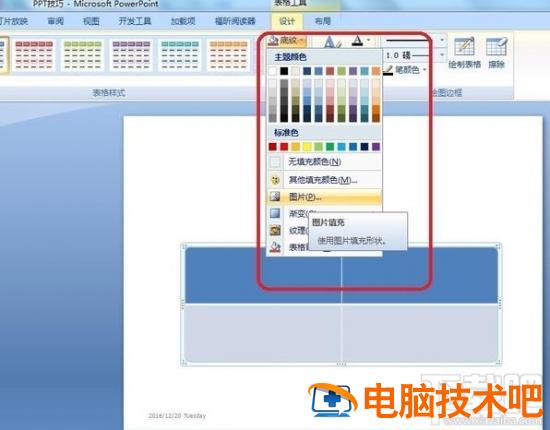Pick the black theme color swatch
Viewport: 550px width, 430px height.
pos(284,71)
